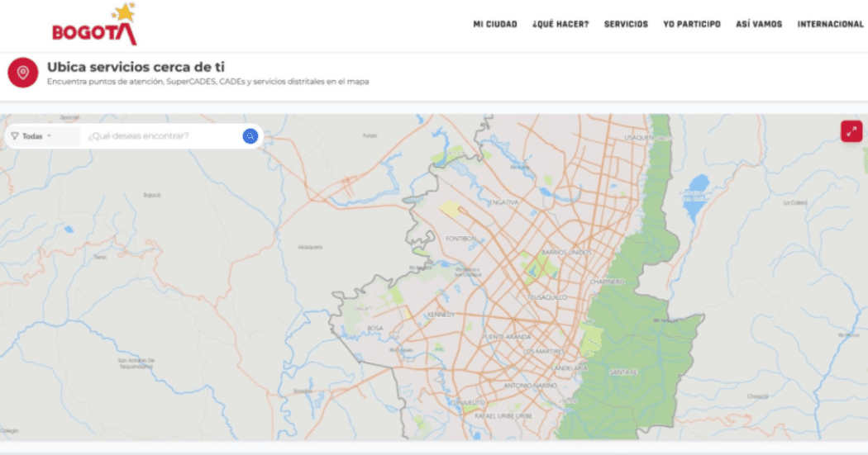Image resolution: width=868 pixels, height=455 pixels.
Task: Click the 'Ubica servicios cerca de ti' heading
Action: click(136, 67)
